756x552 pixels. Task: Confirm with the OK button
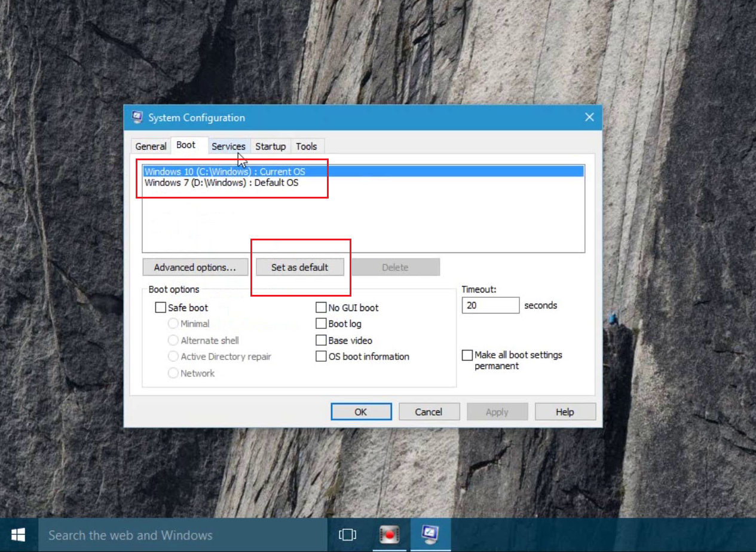pos(361,412)
